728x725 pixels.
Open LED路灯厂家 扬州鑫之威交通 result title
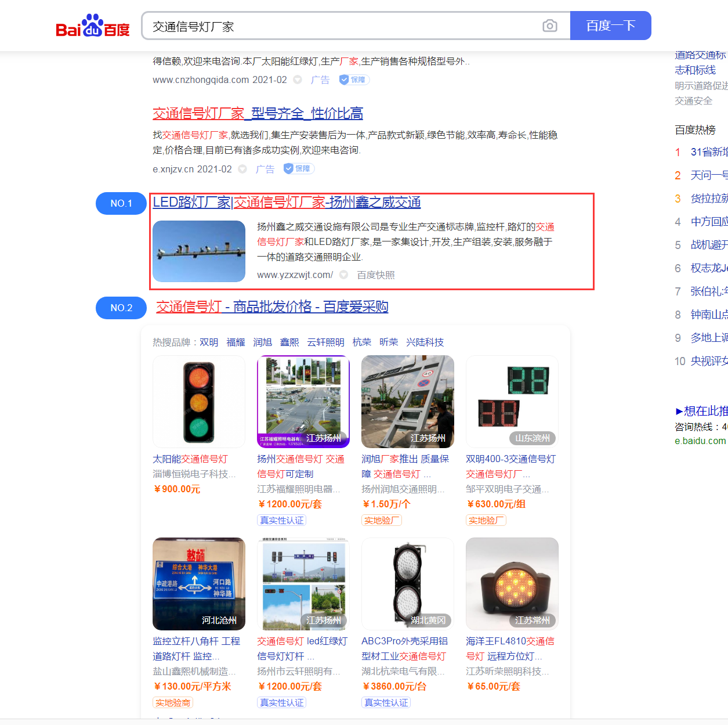coord(287,202)
